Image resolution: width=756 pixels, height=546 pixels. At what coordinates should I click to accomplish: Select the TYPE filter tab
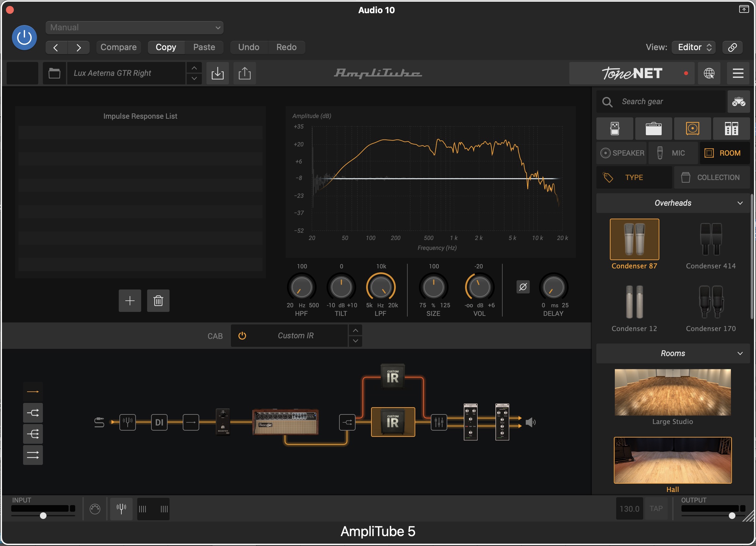click(634, 178)
